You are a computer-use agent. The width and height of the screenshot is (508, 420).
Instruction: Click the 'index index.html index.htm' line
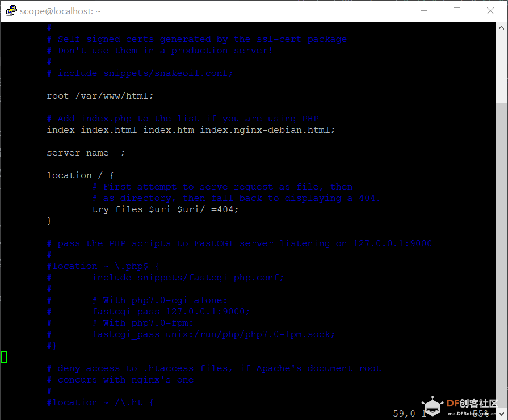point(191,130)
